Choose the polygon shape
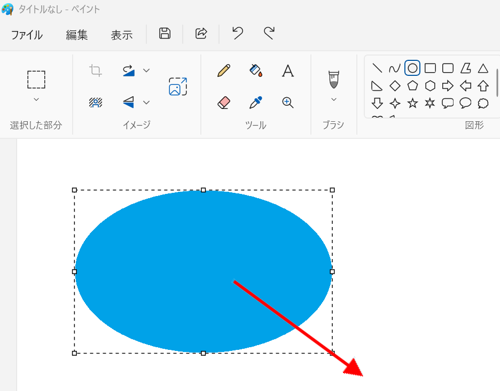Viewport: 500px width, 391px height. click(466, 68)
